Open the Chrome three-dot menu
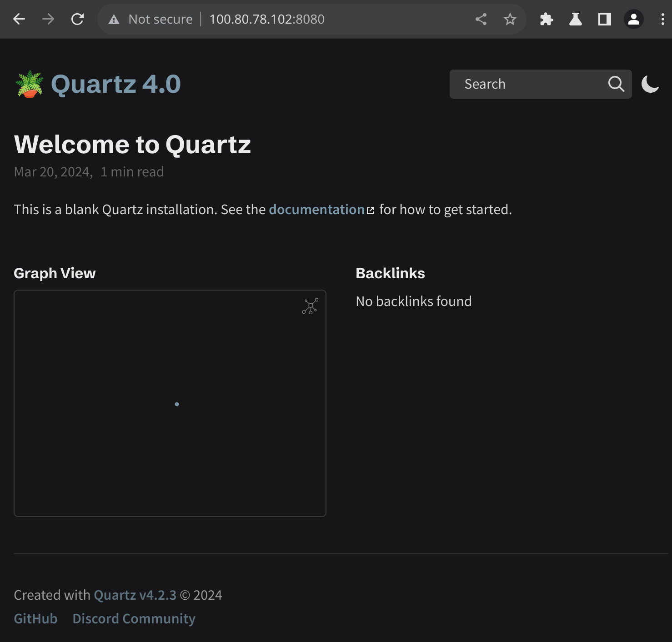This screenshot has width=672, height=642. 663,19
